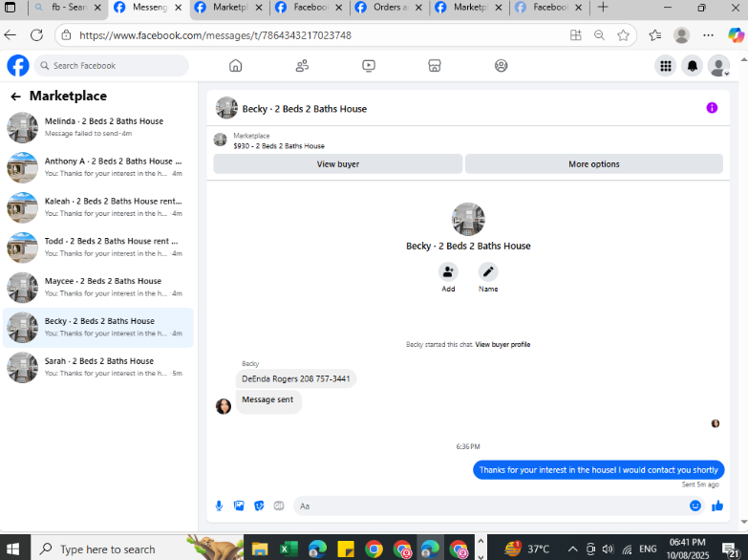Screen dimensions: 748x560
Task: Open Melinda's conversation
Action: point(98,127)
